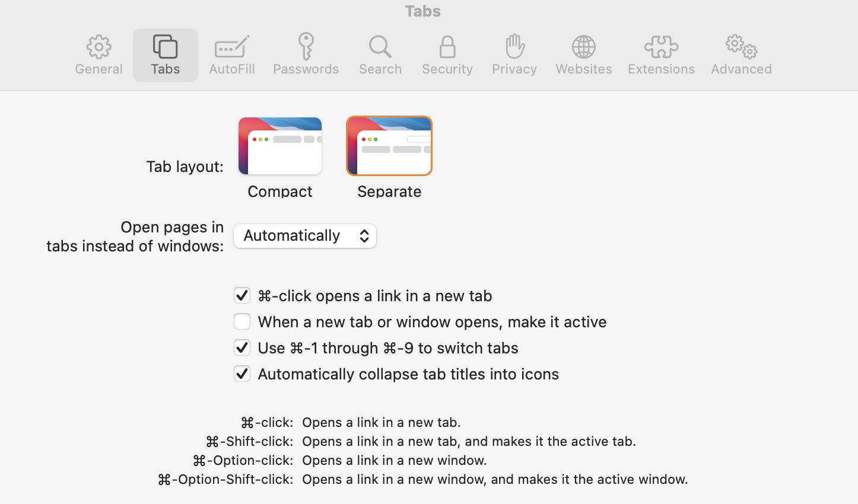Open the Passwords key icon
This screenshot has width=858, height=504.
pos(306,46)
